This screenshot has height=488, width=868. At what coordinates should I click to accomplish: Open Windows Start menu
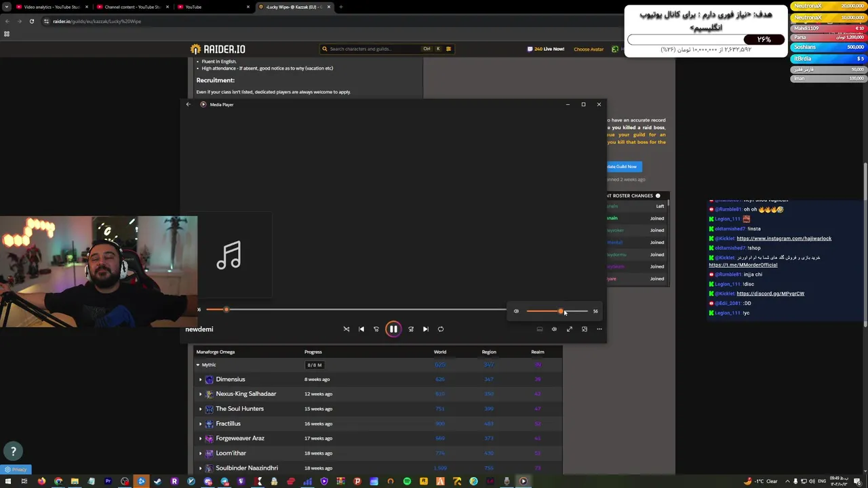coord(7,481)
